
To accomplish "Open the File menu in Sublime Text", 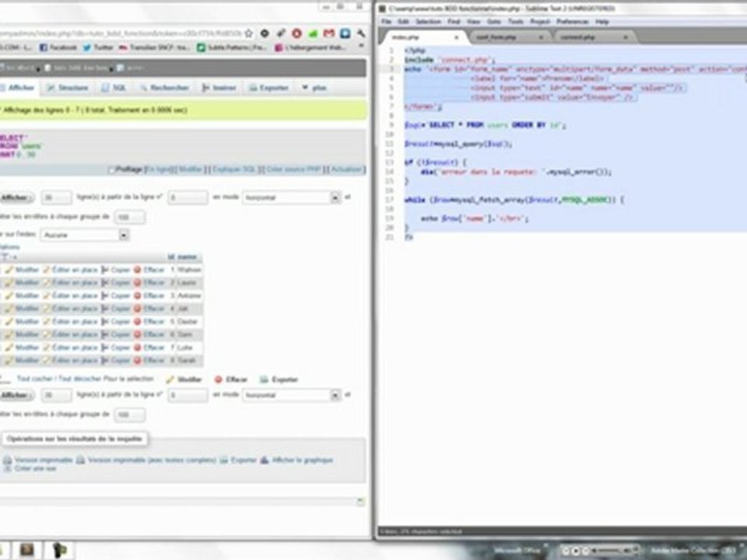I will 387,22.
